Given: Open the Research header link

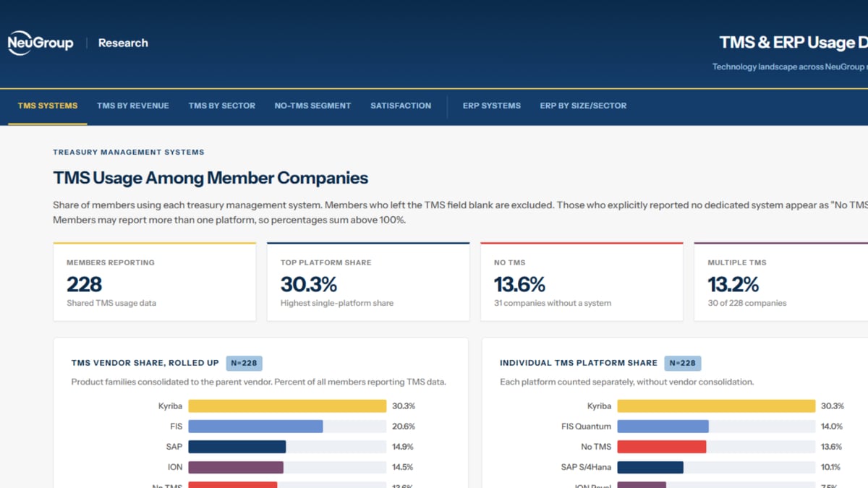Looking at the screenshot, I should pyautogui.click(x=123, y=43).
